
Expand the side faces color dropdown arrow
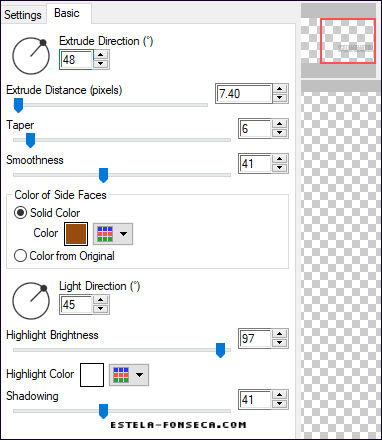pyautogui.click(x=123, y=234)
